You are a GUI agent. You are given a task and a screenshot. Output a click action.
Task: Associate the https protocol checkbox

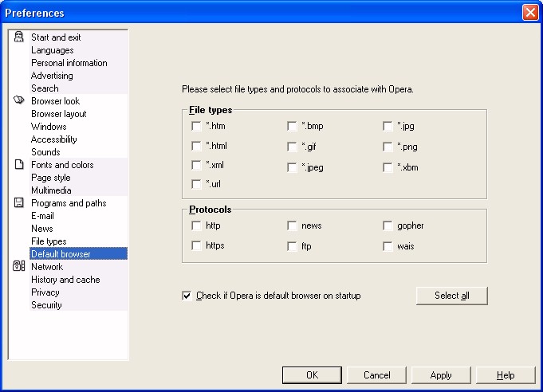pyautogui.click(x=196, y=245)
